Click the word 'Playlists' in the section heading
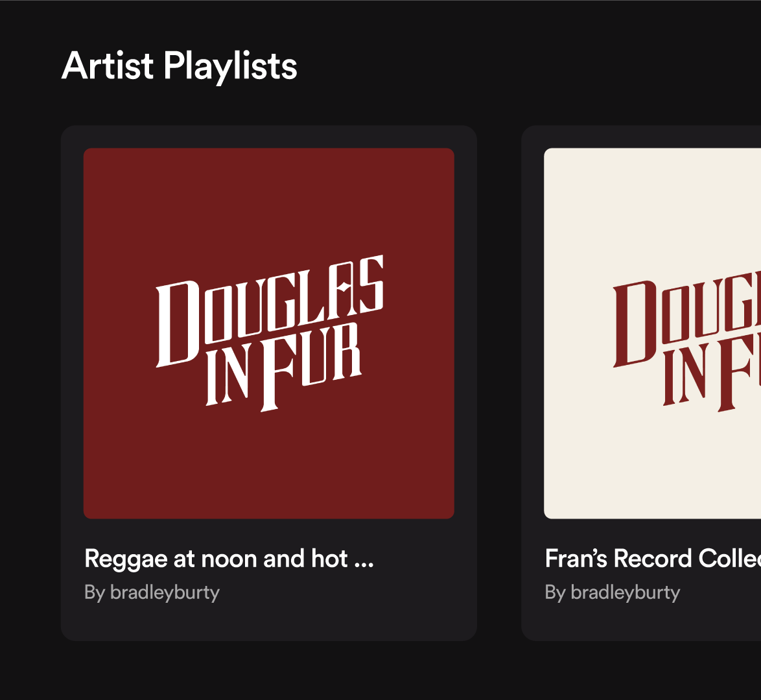Screen dimensions: 761x700 coord(231,67)
